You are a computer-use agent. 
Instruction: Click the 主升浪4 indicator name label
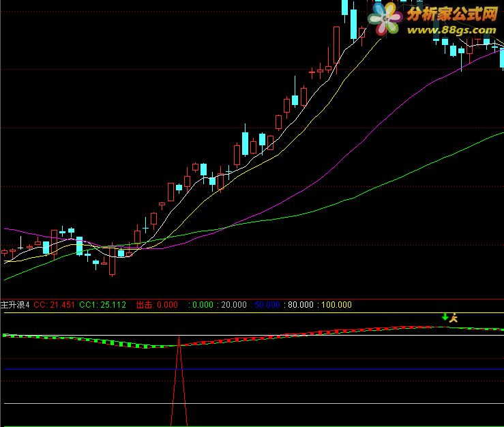pos(15,304)
